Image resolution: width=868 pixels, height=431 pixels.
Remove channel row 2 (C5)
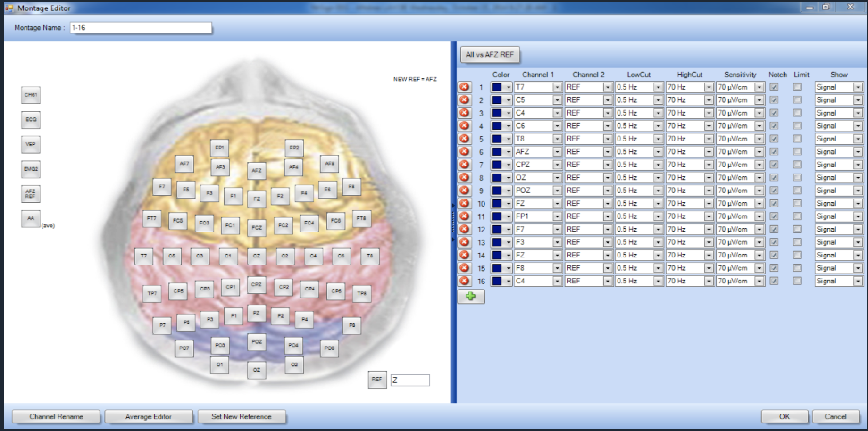pyautogui.click(x=465, y=100)
